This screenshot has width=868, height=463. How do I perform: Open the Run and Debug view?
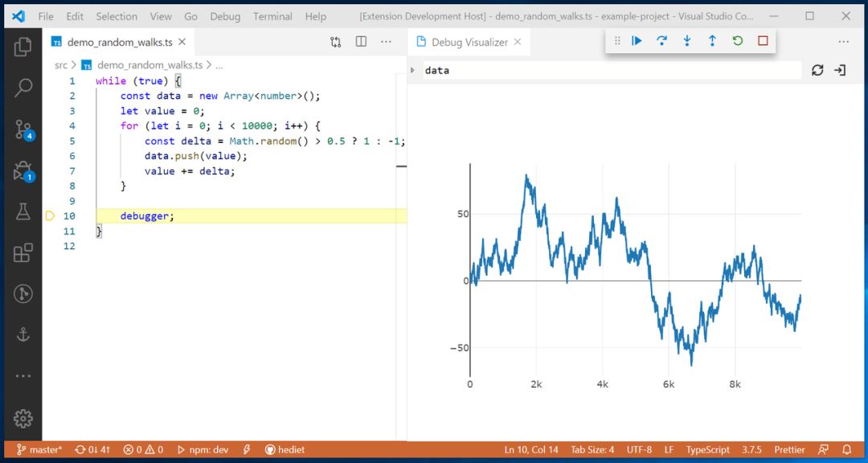(x=23, y=170)
